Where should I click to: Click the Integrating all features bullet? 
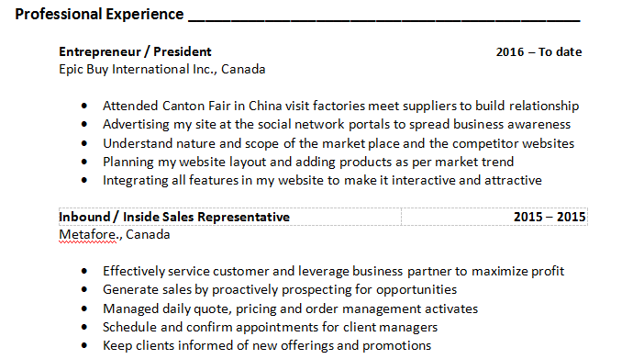322,181
